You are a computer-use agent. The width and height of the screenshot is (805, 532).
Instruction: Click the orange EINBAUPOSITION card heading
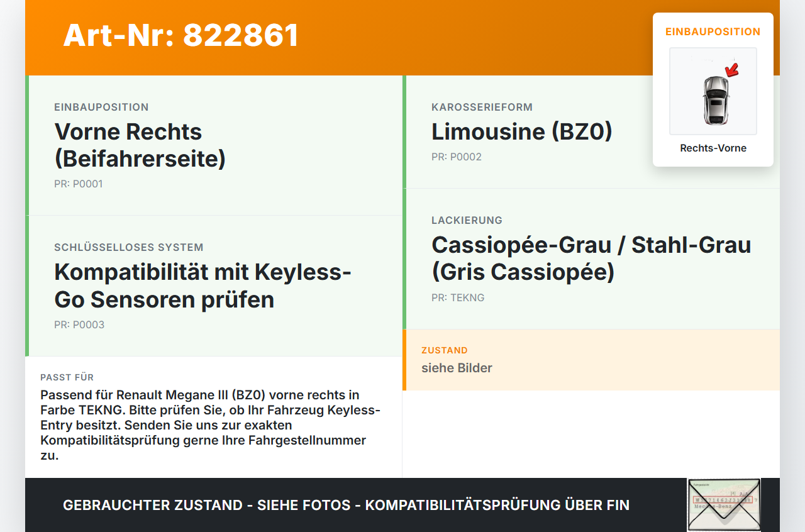point(713,31)
